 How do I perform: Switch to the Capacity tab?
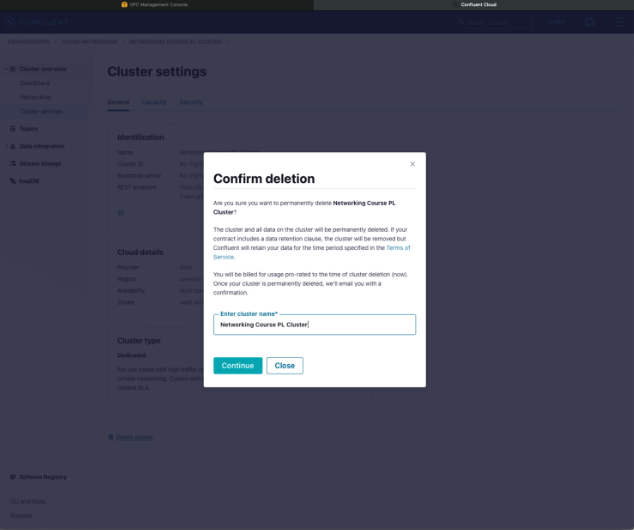(x=154, y=102)
